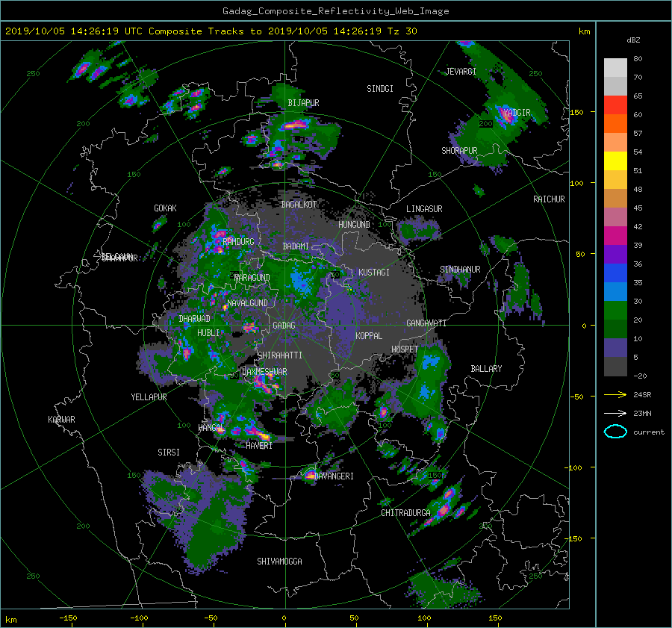Screen dimensions: 672x628
Task: Click the LINGASUR city label
Action: (x=424, y=209)
